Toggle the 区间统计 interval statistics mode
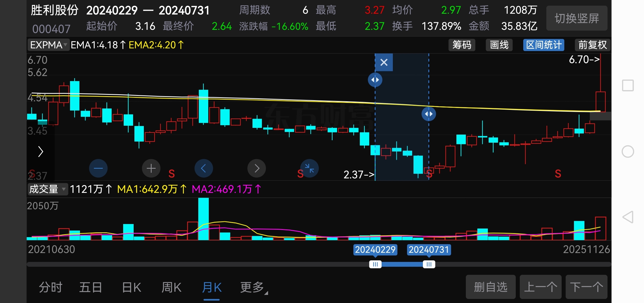The height and width of the screenshot is (303, 644). click(x=544, y=45)
